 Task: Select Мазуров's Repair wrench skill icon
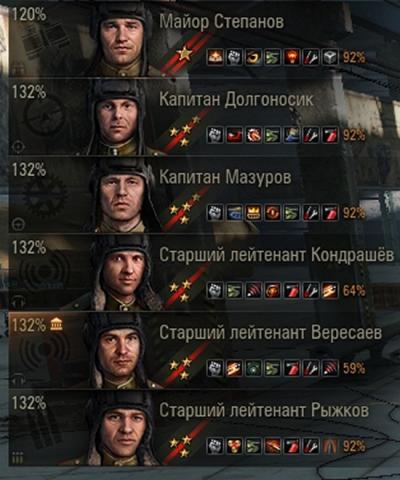pyautogui.click(x=311, y=213)
